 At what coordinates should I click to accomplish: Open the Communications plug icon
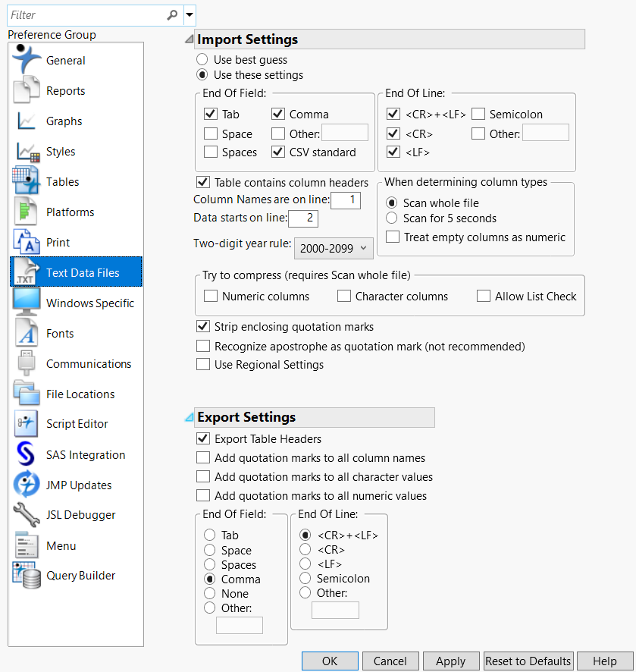[27, 363]
